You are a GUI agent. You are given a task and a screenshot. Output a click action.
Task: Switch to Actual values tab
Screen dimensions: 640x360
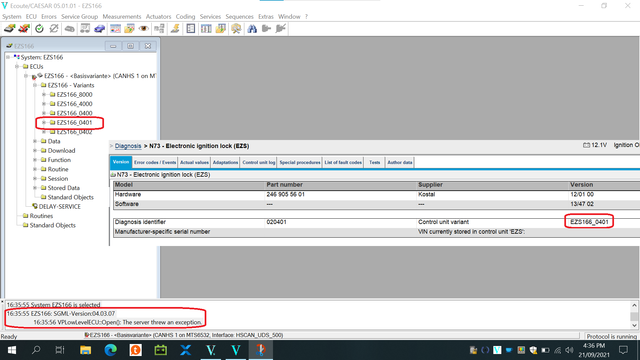coord(194,162)
